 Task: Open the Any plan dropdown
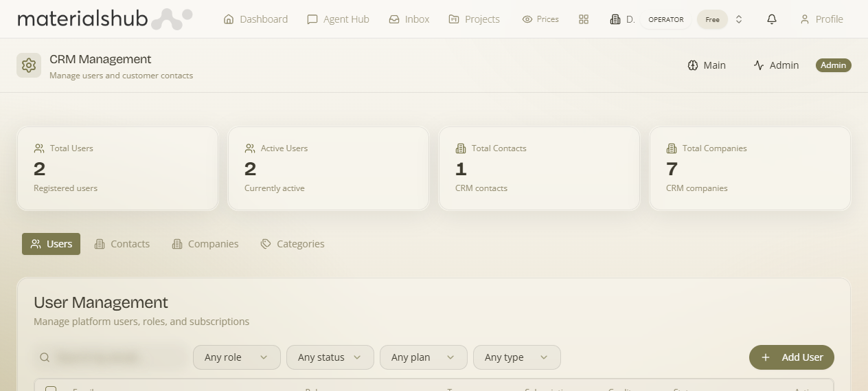coord(424,357)
